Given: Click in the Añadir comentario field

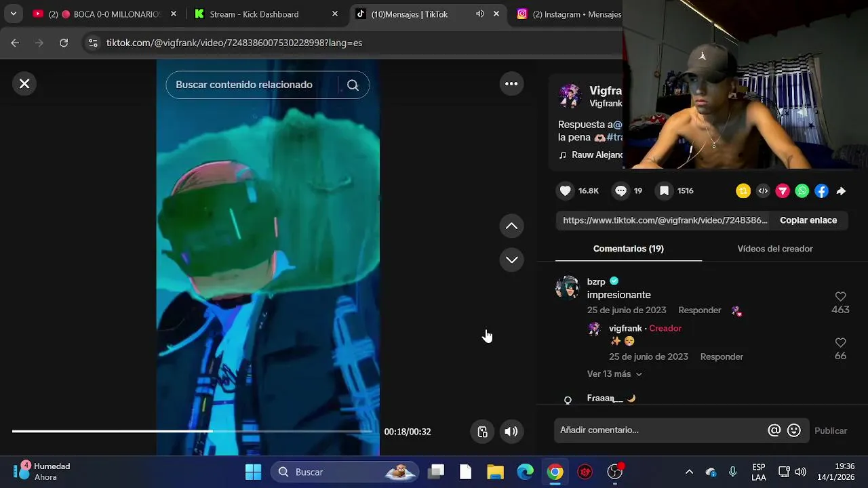Looking at the screenshot, I should [x=661, y=430].
